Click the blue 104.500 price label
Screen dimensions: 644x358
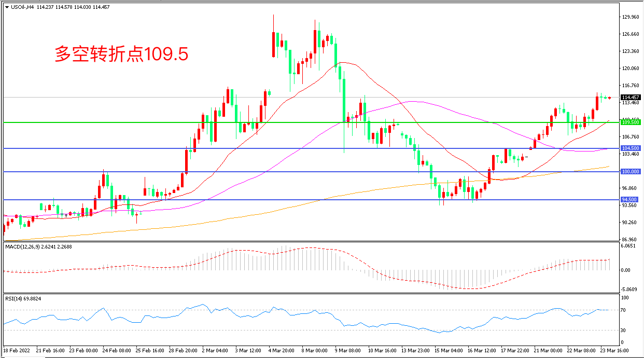click(631, 148)
